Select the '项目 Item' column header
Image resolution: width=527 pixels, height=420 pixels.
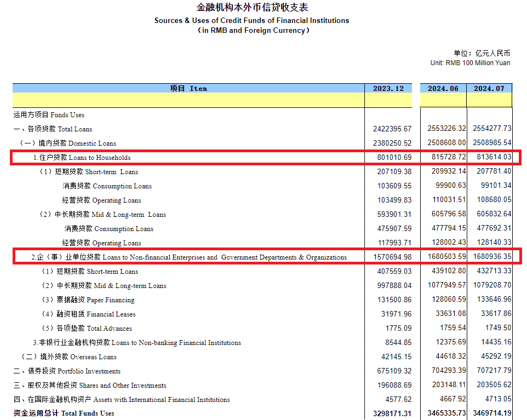coord(188,88)
